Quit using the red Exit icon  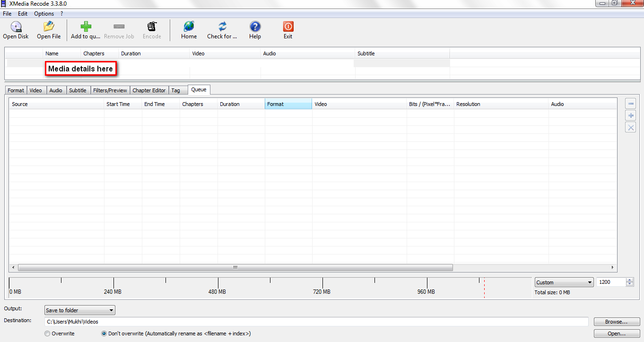point(288,26)
